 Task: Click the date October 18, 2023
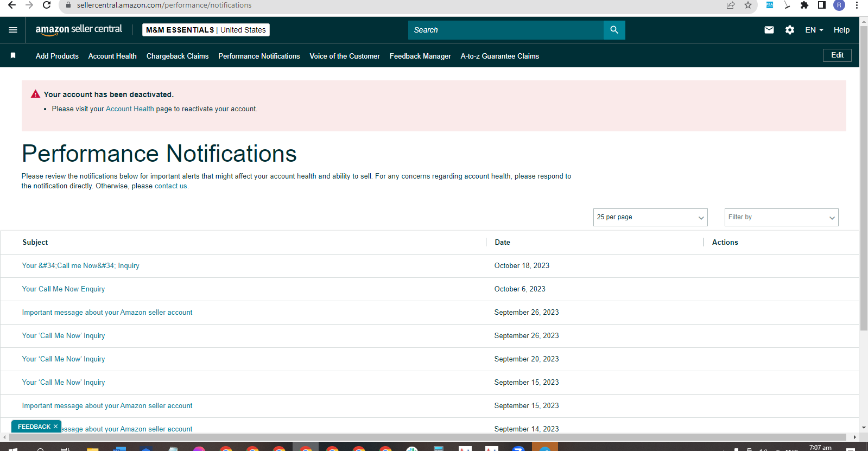(522, 265)
